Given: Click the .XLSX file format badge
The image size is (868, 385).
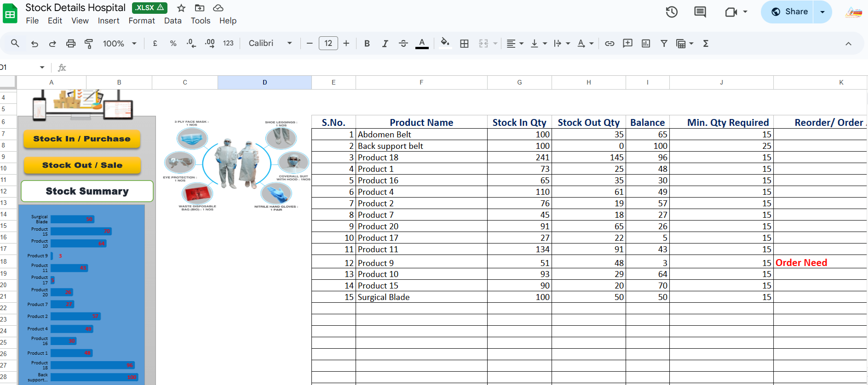Looking at the screenshot, I should (x=149, y=8).
